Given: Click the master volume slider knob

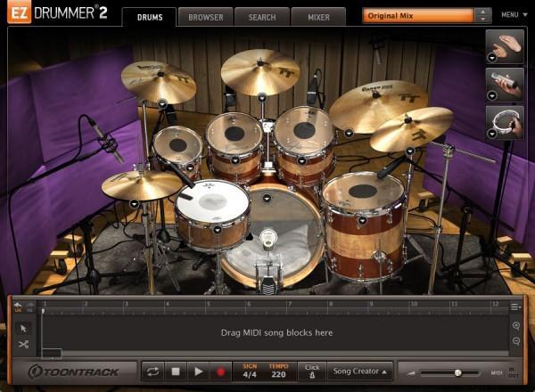Looking at the screenshot, I should click(x=458, y=373).
